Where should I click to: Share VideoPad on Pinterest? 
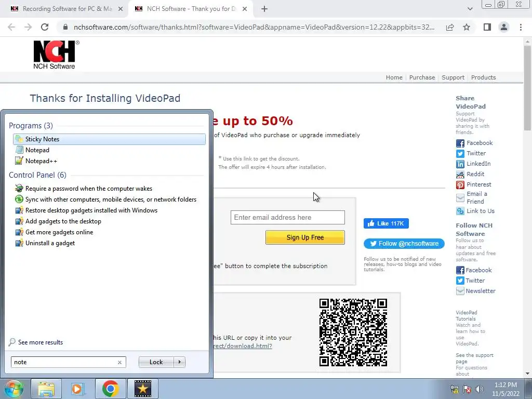pos(474,184)
